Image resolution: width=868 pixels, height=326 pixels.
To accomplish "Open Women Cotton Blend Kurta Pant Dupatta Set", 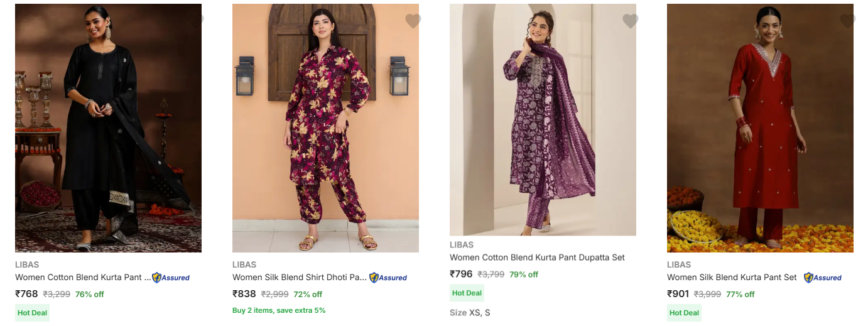I will pyautogui.click(x=537, y=258).
